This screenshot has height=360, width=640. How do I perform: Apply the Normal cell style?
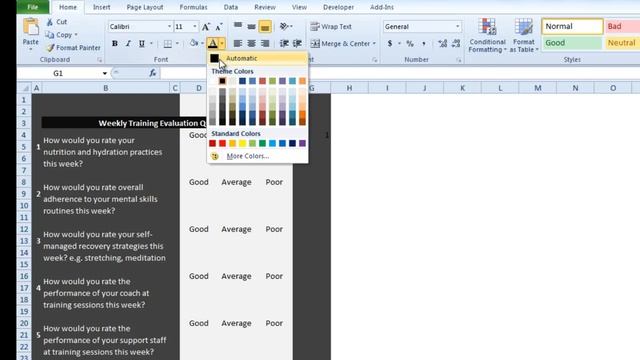coord(572,26)
